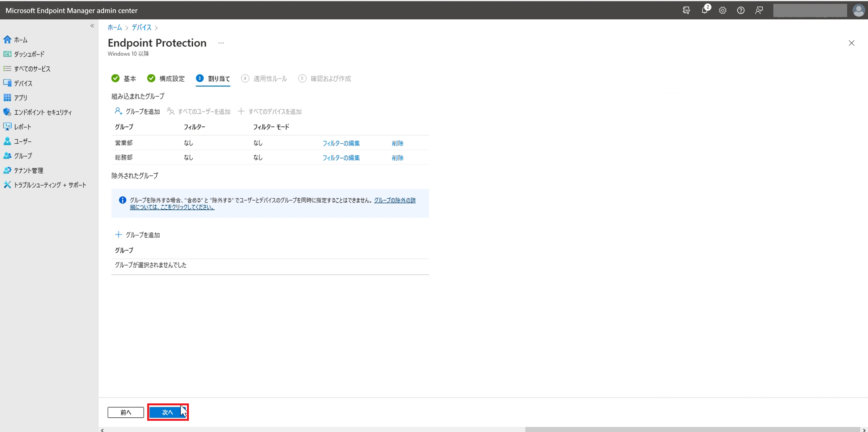868x432 pixels.
Task: Click the デバイス breadcrumb link
Action: pyautogui.click(x=141, y=27)
